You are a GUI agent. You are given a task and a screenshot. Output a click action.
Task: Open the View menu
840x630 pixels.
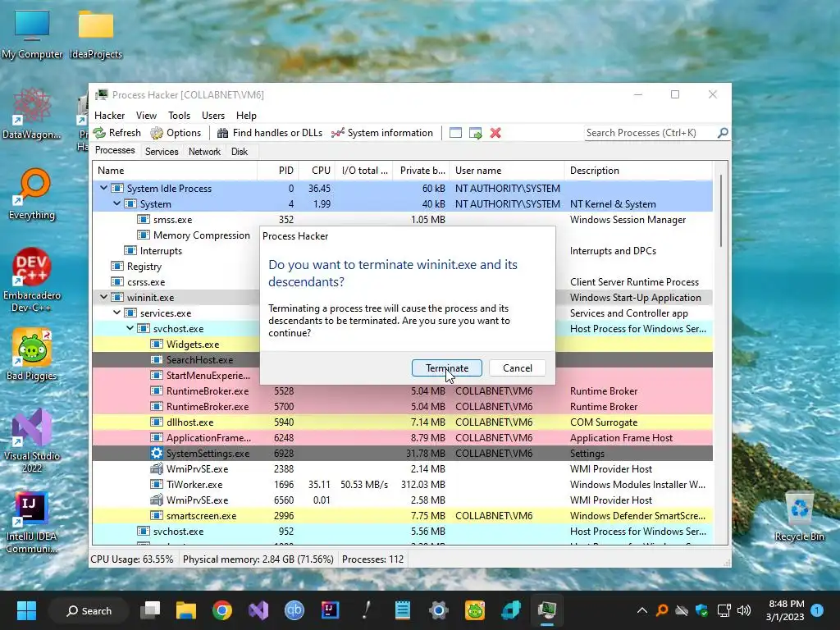coord(146,115)
